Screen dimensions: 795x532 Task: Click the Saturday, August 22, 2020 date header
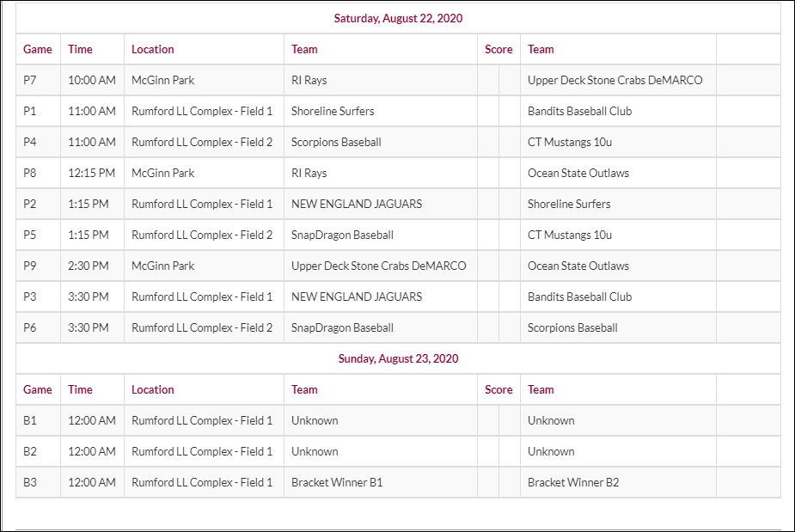tap(398, 18)
